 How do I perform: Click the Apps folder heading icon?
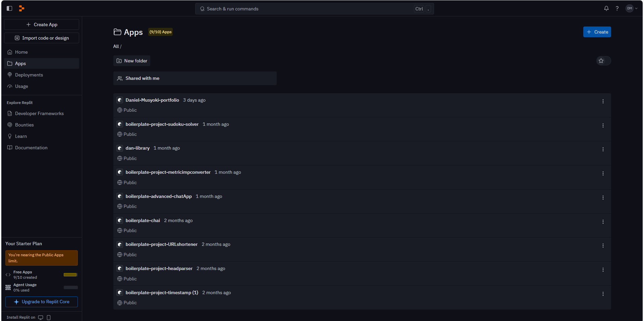coord(117,32)
